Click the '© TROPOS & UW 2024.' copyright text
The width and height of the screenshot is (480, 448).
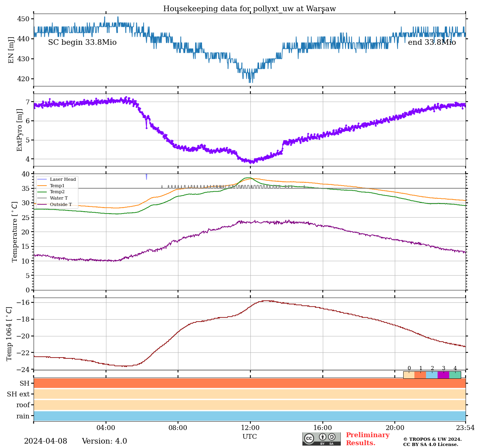tap(432, 439)
